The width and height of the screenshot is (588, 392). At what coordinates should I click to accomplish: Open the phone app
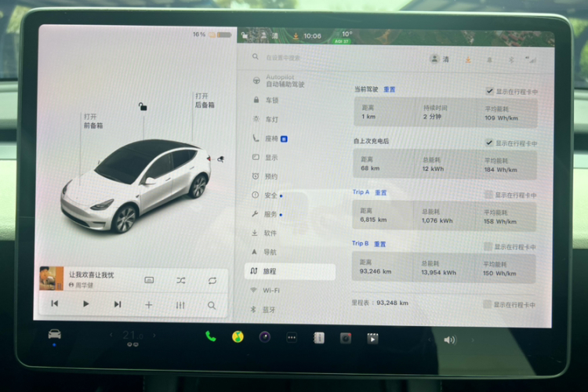pyautogui.click(x=211, y=336)
